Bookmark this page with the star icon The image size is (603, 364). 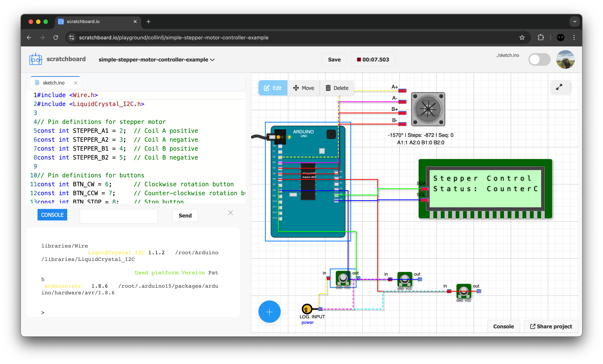point(522,38)
